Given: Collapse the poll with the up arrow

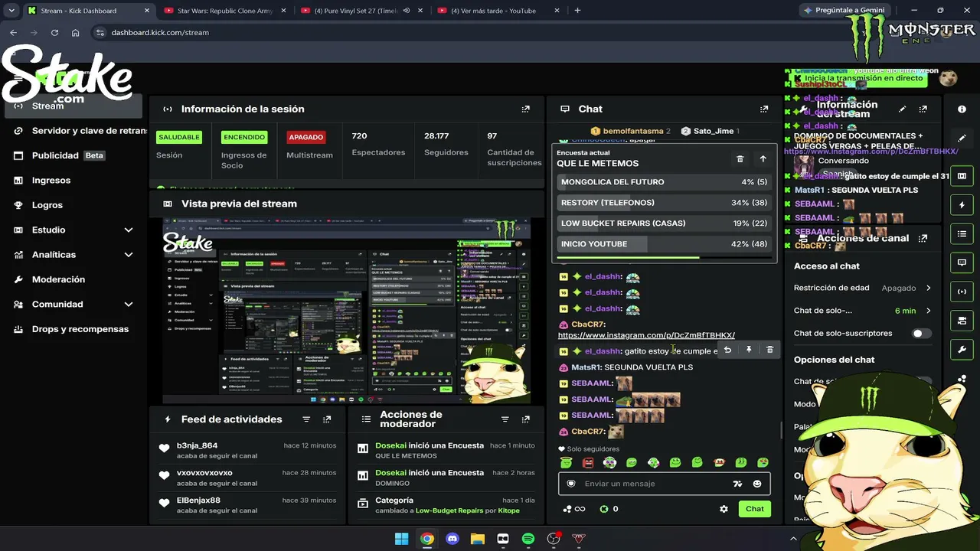Looking at the screenshot, I should pyautogui.click(x=763, y=159).
